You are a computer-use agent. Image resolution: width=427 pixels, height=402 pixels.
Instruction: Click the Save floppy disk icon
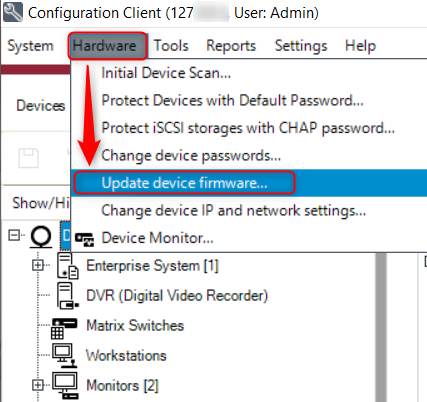click(x=28, y=158)
